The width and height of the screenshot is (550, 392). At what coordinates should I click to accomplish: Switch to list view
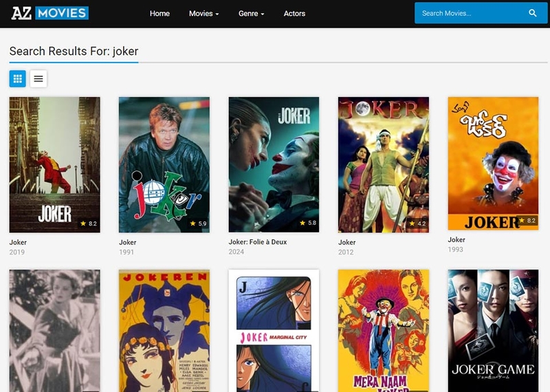(x=38, y=78)
